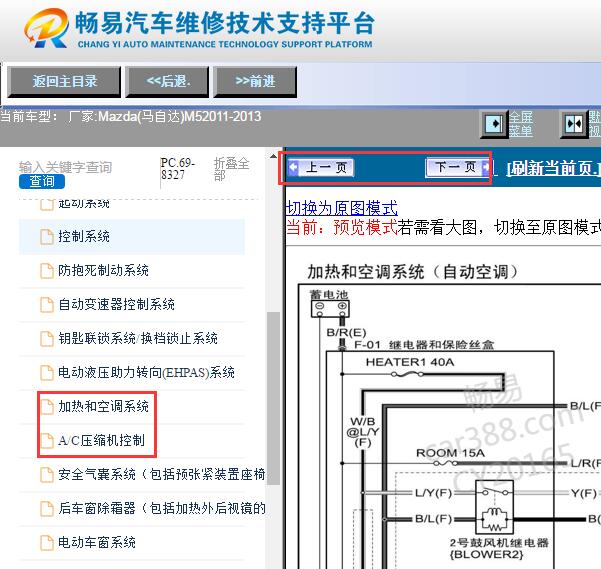The height and width of the screenshot is (569, 601).
Task: Click the document icon beside 加热和空调系统
Action: [47, 406]
